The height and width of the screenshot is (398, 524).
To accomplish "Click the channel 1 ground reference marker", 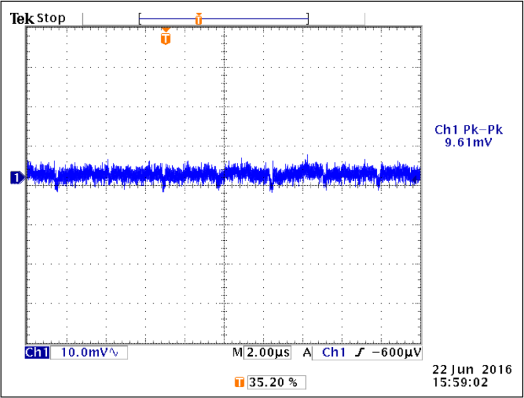I will [17, 177].
